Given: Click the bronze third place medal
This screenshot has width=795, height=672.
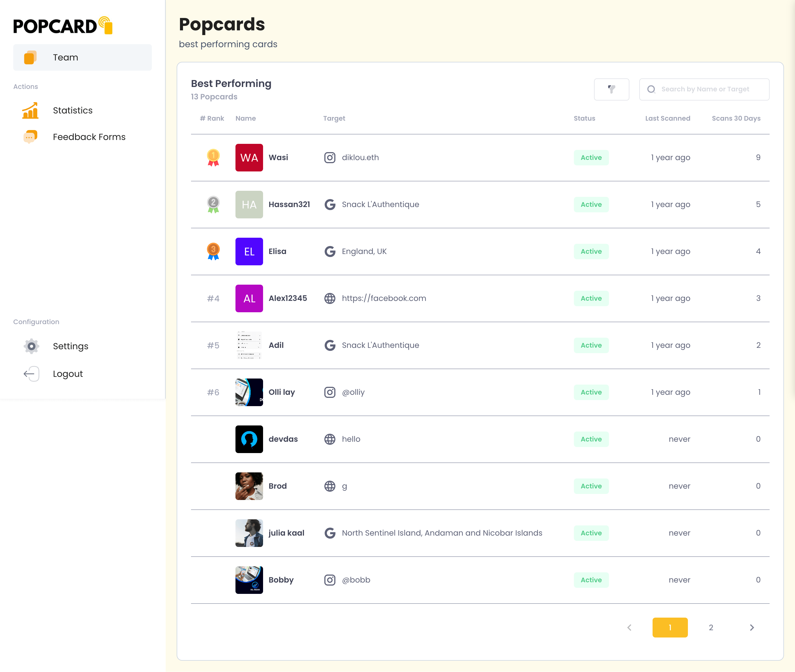Looking at the screenshot, I should point(213,251).
